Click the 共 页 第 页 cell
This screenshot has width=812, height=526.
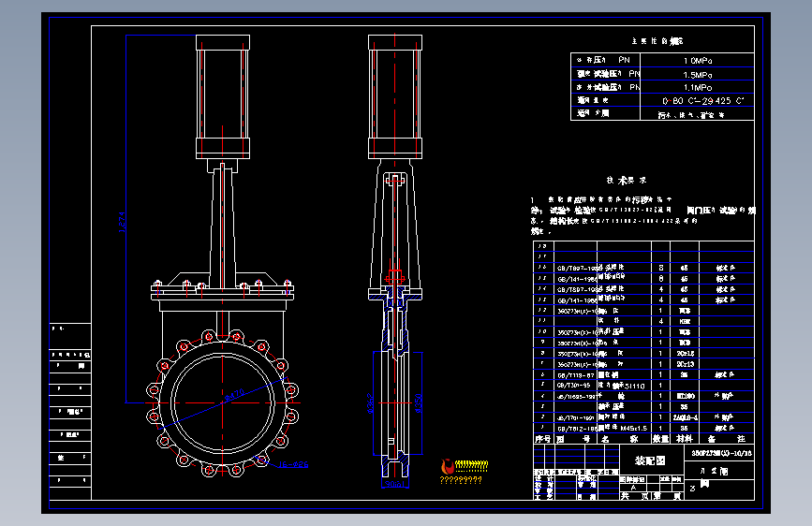click(652, 496)
